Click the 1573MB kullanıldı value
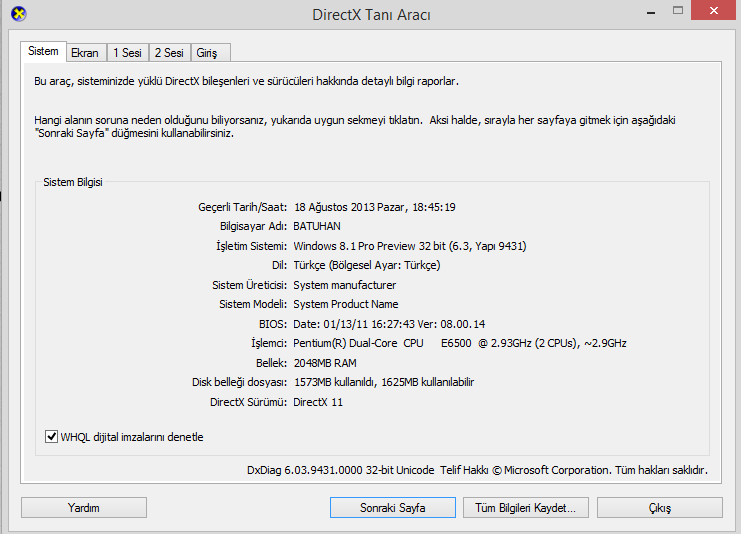This screenshot has width=741, height=534. (x=334, y=382)
